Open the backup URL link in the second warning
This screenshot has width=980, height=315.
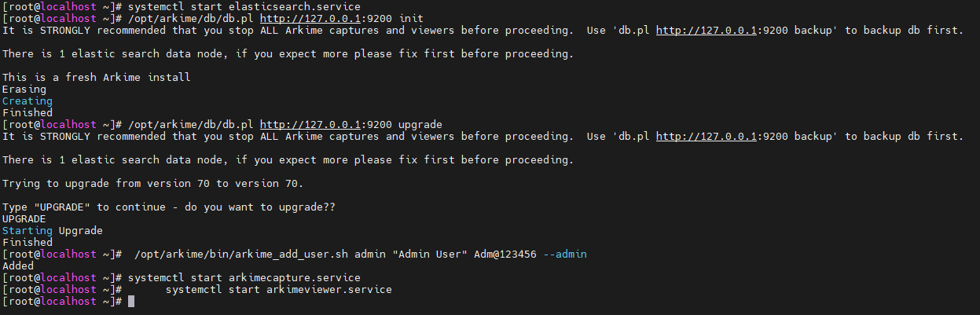coord(707,137)
